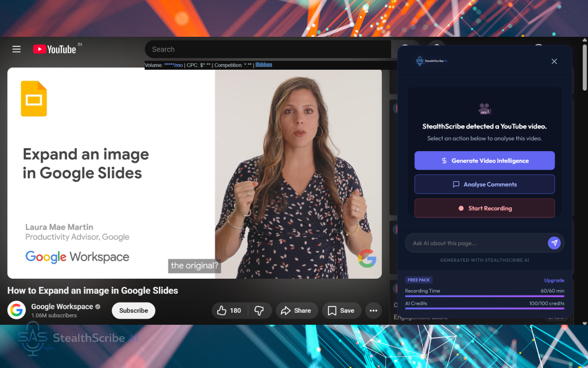Share the video
The height and width of the screenshot is (368, 588).
tap(296, 310)
